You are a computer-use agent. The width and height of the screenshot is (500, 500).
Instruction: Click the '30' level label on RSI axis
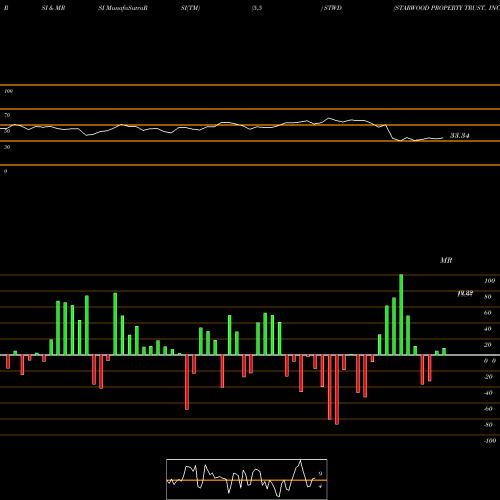click(7, 147)
